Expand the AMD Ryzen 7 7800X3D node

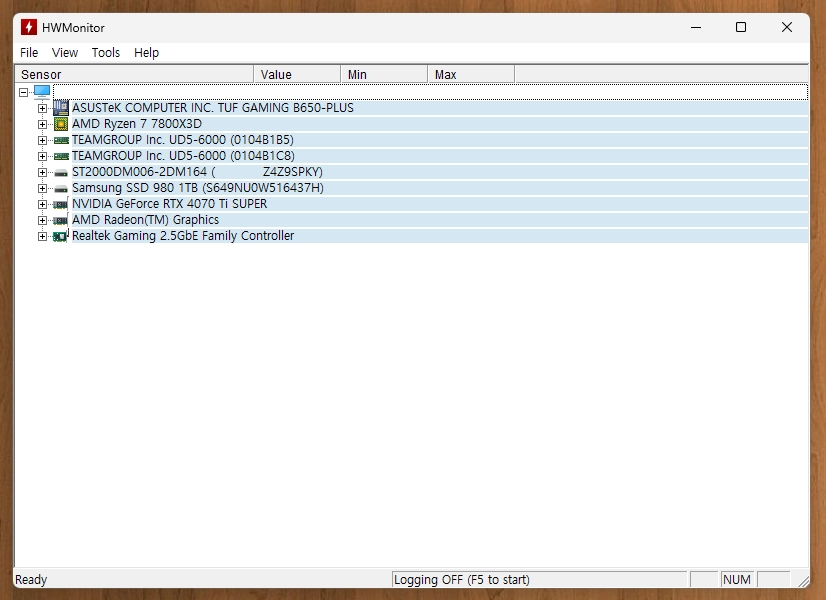[x=42, y=124]
